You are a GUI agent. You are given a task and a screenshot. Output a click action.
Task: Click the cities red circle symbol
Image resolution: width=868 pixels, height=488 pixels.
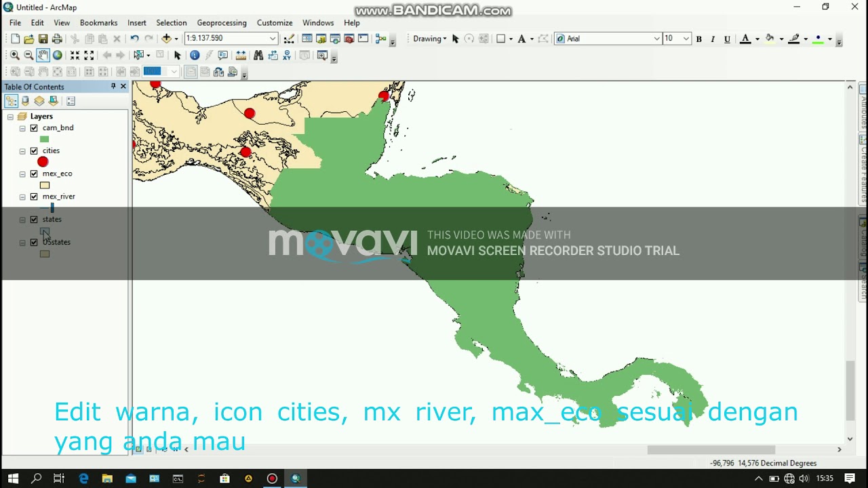[x=43, y=162]
